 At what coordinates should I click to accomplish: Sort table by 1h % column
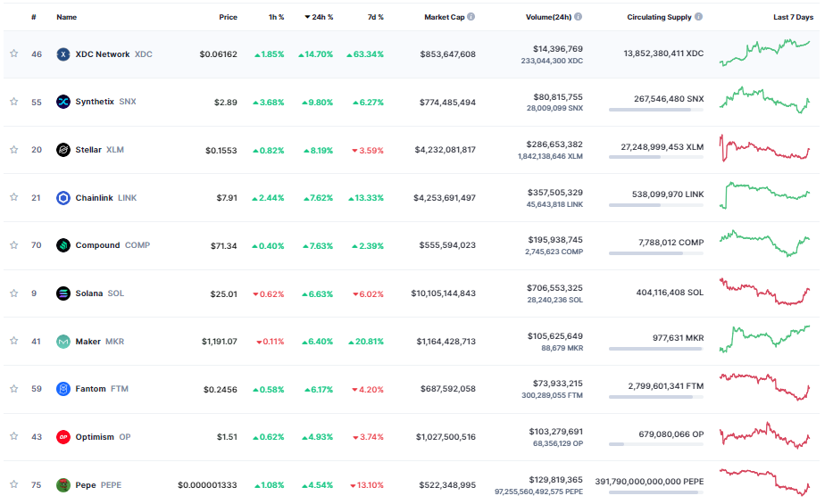(x=276, y=17)
